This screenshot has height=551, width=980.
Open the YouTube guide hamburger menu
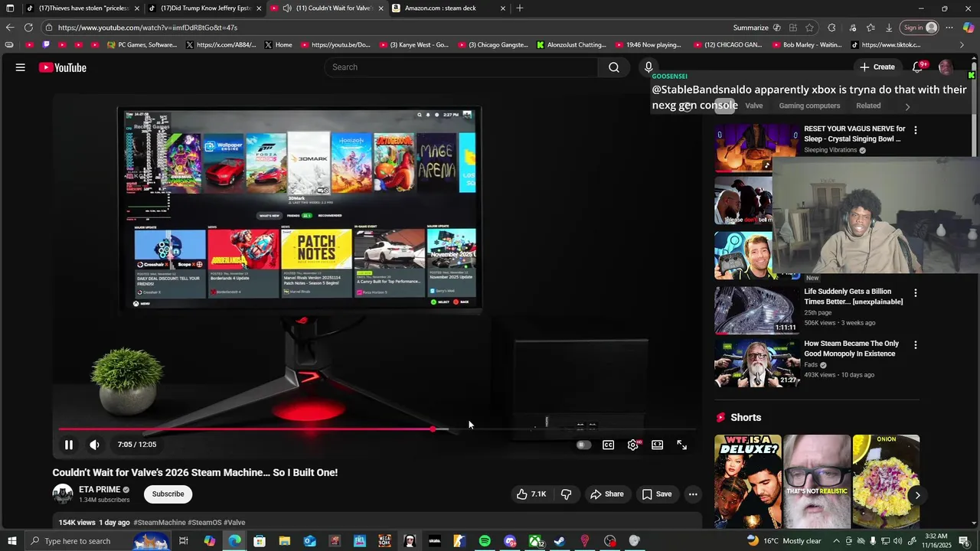pos(21,67)
